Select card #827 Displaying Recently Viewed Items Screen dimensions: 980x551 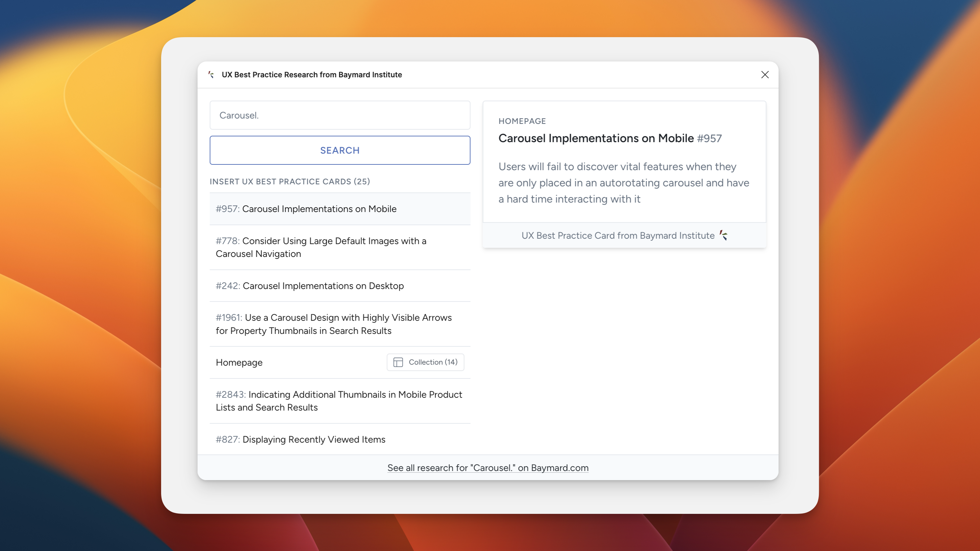pyautogui.click(x=340, y=439)
